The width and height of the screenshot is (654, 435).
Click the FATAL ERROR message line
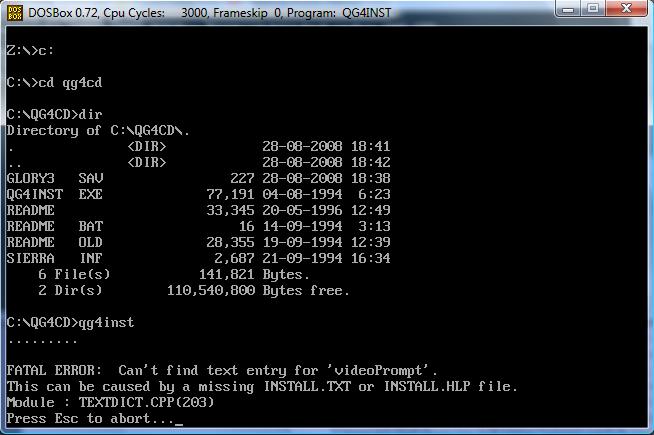[222, 370]
